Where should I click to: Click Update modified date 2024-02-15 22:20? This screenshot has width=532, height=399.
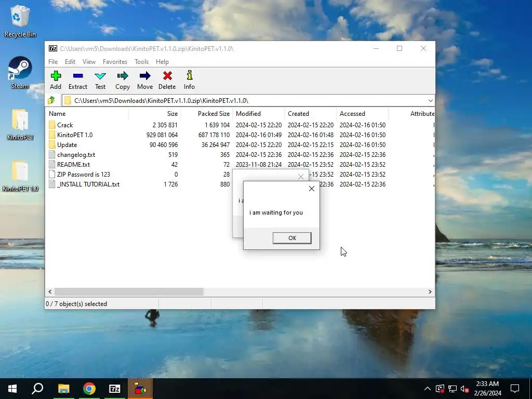point(259,144)
